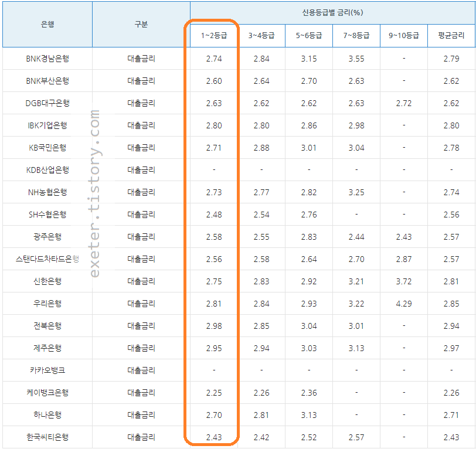476x449 pixels.
Task: Select the KB국민은행 row name
Action: pos(47,148)
